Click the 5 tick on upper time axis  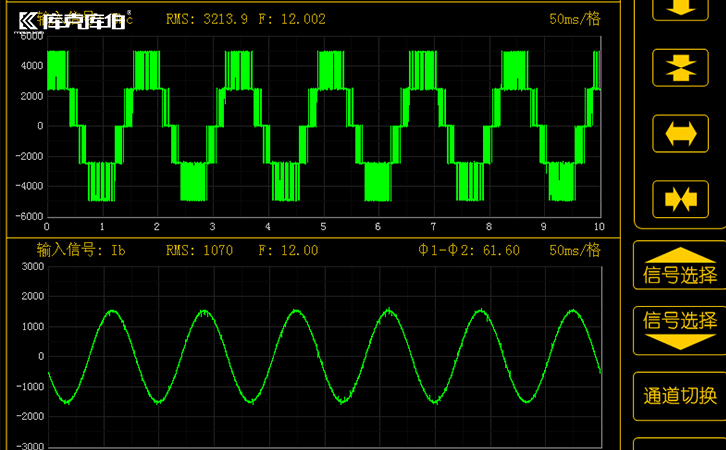tap(323, 227)
